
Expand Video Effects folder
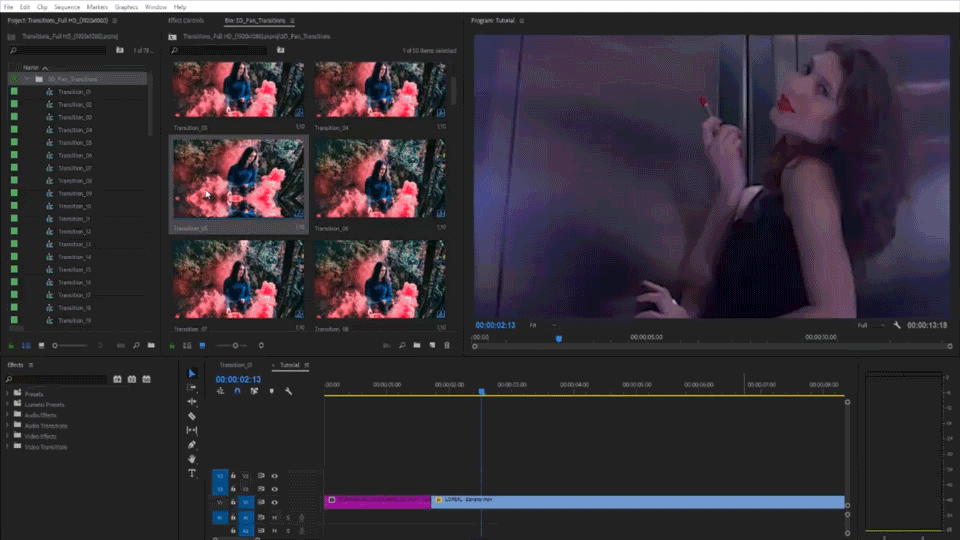coord(7,437)
